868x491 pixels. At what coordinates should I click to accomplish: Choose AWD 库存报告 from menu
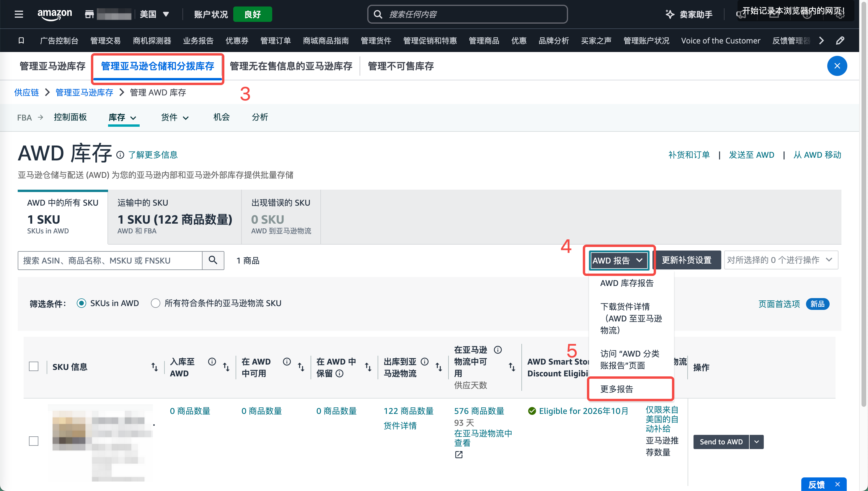627,283
